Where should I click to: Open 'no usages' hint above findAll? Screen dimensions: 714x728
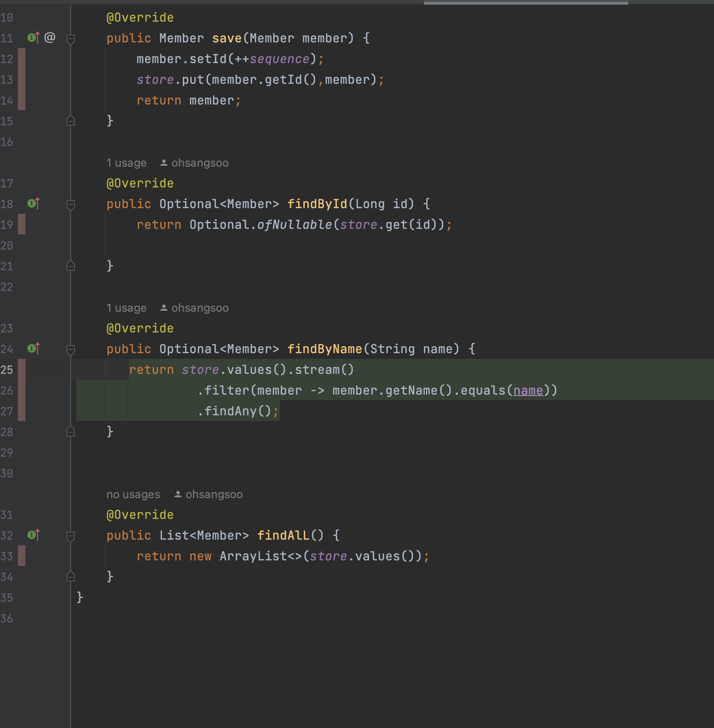pyautogui.click(x=133, y=494)
